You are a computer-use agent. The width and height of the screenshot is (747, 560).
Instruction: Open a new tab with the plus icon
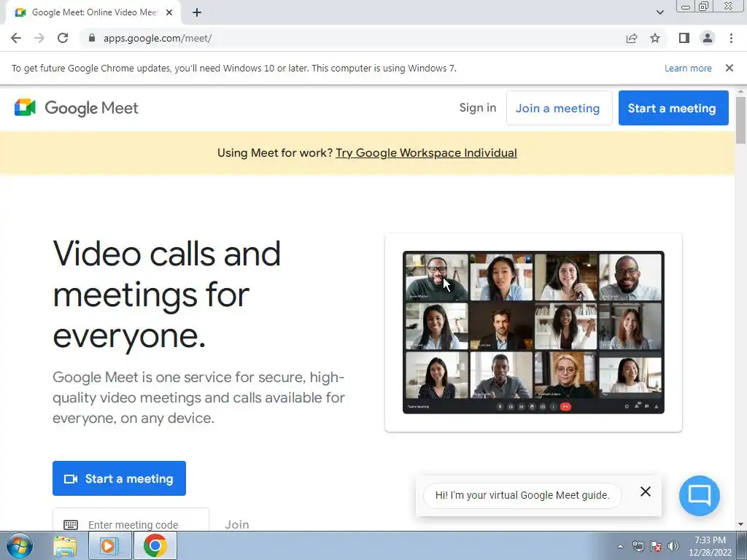tap(197, 12)
